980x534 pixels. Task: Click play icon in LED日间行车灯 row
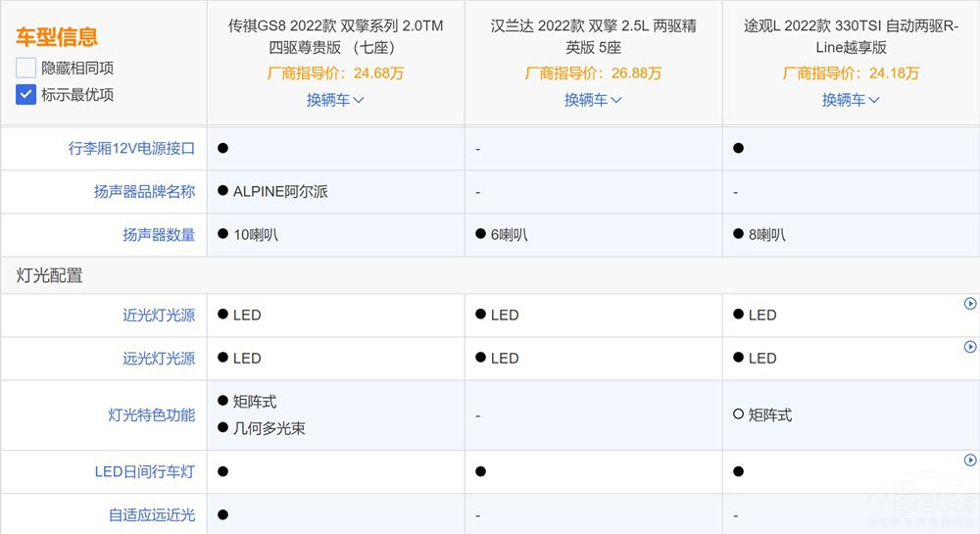(x=970, y=461)
